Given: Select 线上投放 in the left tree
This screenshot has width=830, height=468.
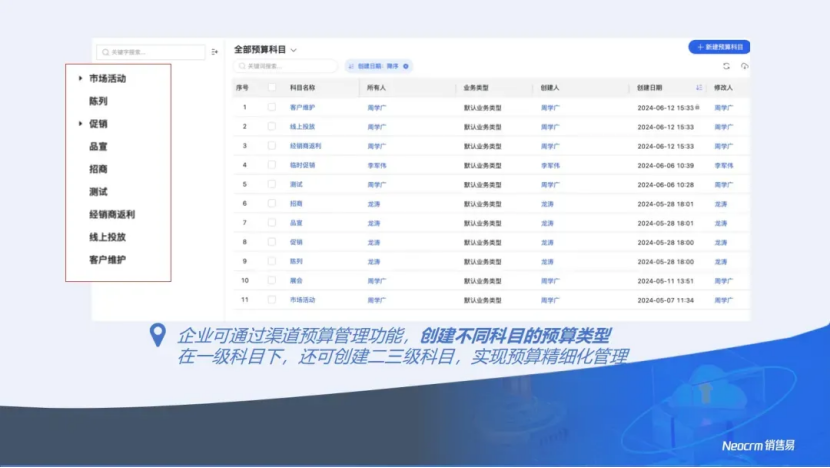Looking at the screenshot, I should (x=107, y=237).
